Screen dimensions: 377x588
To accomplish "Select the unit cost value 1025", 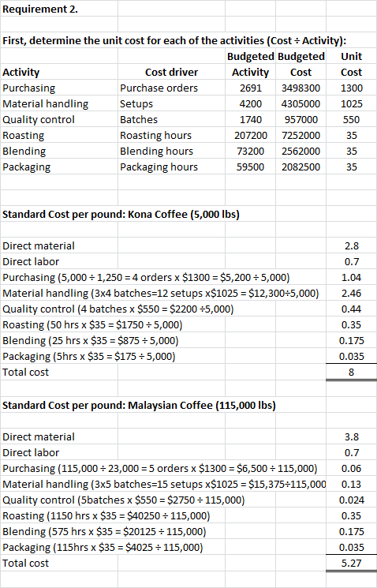I will tap(351, 103).
